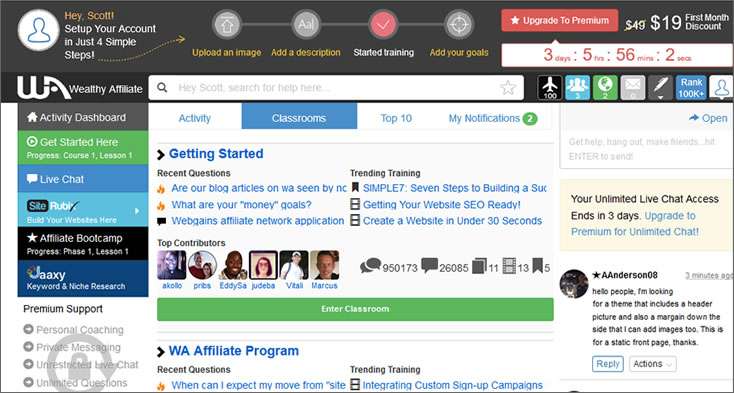The image size is (734, 393).
Task: Click the conversation bubbles icon showing 950173
Action: coord(370,266)
